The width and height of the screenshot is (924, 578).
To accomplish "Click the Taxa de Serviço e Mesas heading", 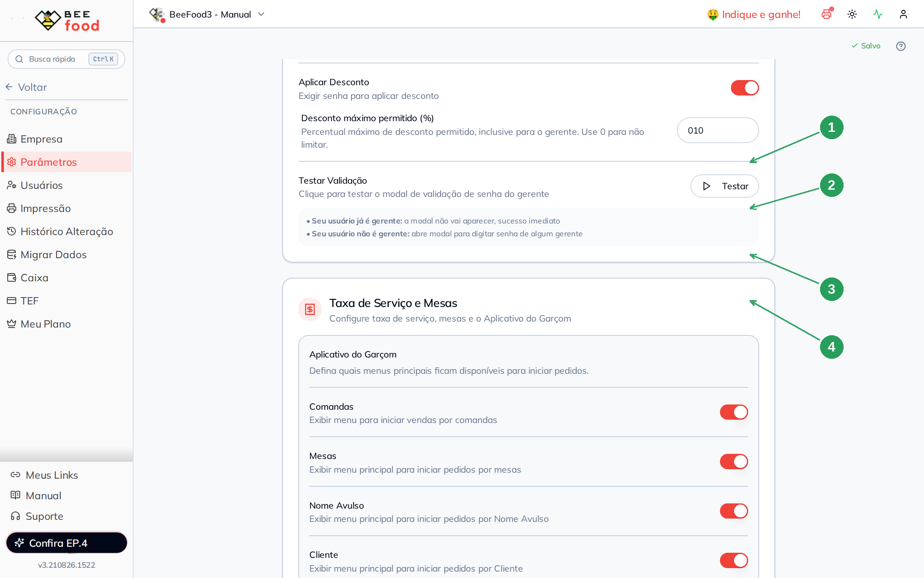I will tap(393, 303).
